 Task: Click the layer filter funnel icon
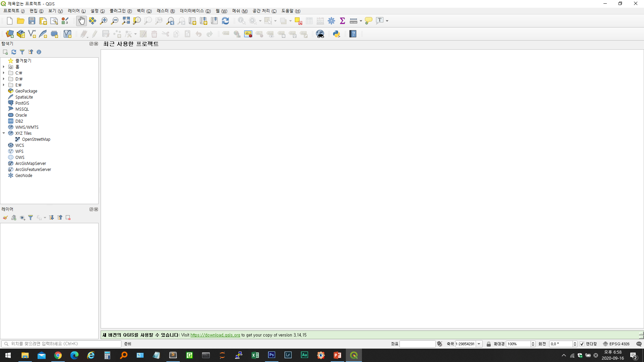tap(31, 218)
